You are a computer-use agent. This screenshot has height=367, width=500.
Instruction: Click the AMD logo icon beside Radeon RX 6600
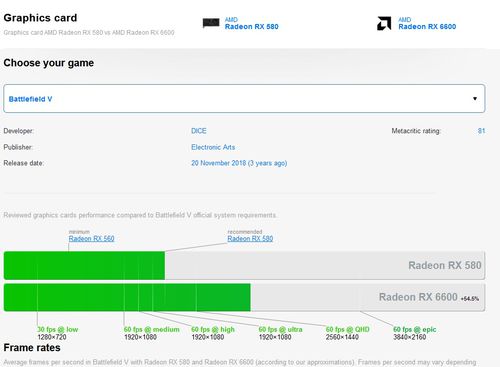point(384,23)
